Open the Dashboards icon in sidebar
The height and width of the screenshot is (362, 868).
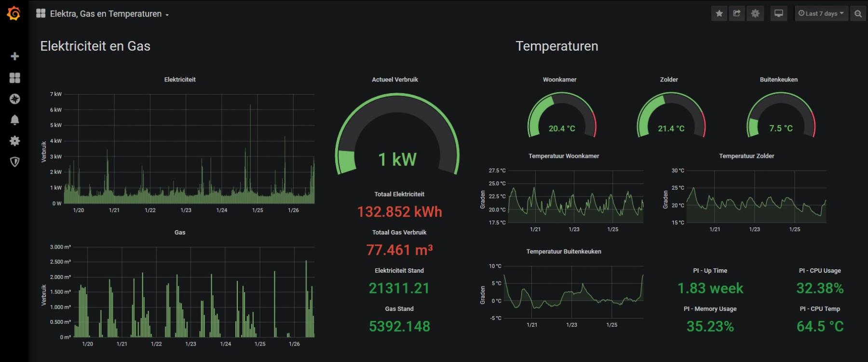pyautogui.click(x=14, y=78)
